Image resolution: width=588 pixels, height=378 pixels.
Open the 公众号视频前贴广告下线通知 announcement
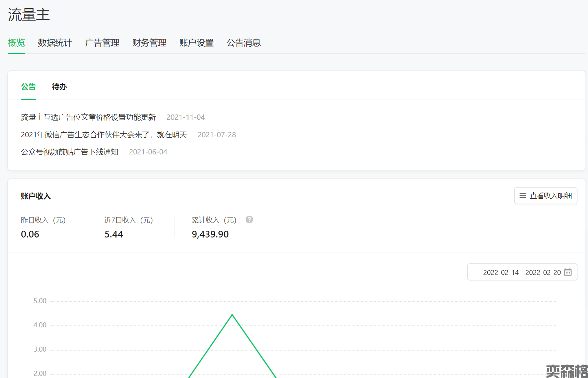(70, 152)
